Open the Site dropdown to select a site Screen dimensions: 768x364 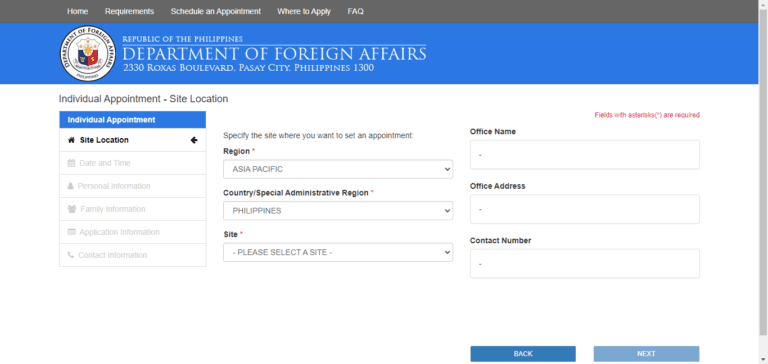[x=338, y=252]
